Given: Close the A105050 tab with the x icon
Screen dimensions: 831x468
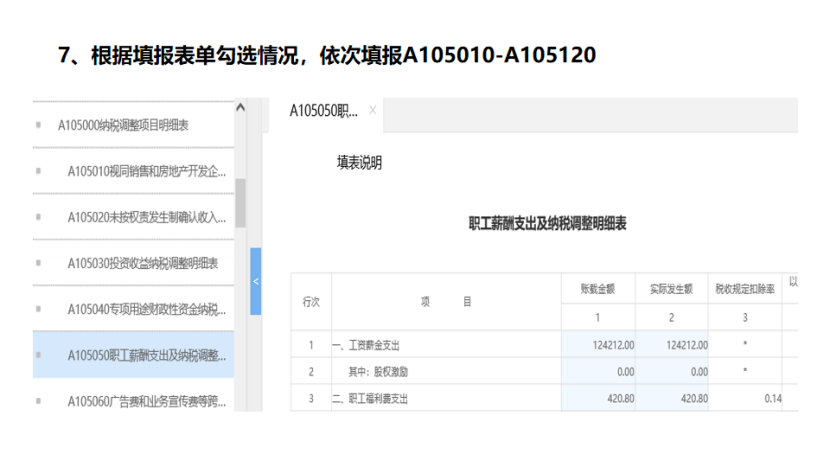Looking at the screenshot, I should pos(373,110).
